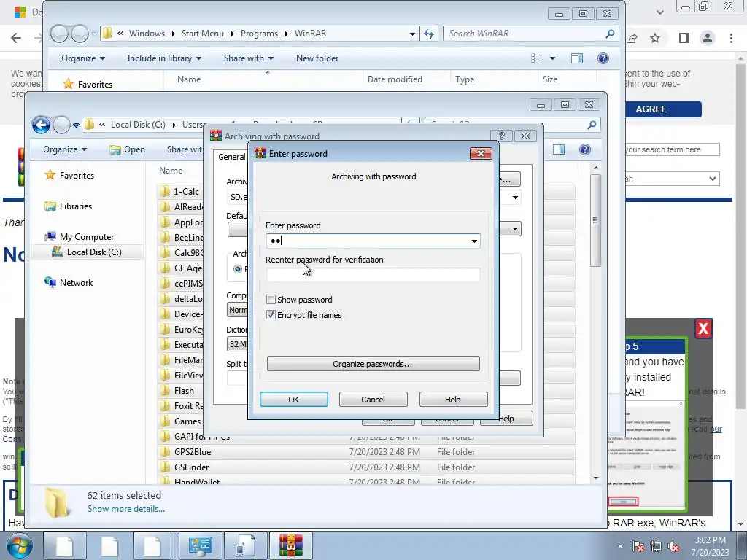The image size is (747, 560).
Task: Click the mobile device taskbar icon
Action: tap(245, 545)
